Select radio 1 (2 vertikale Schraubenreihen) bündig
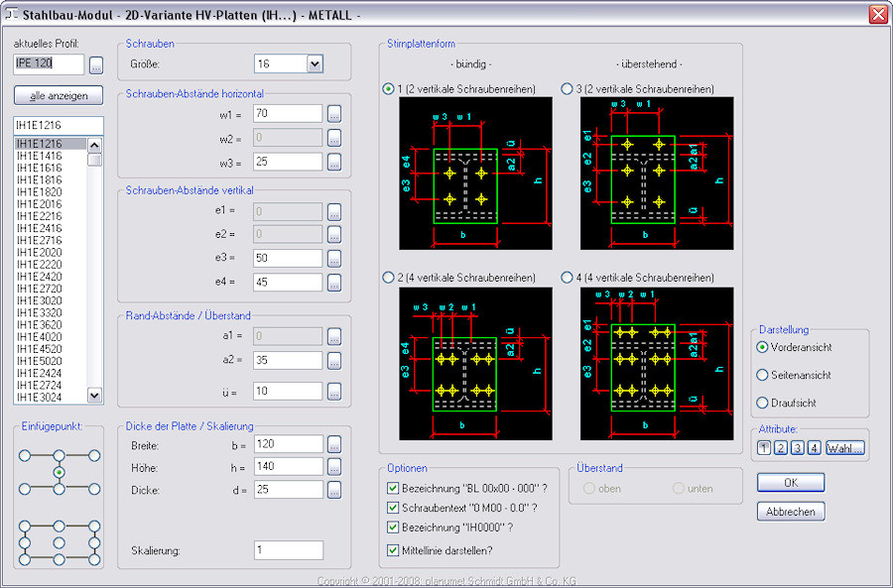This screenshot has height=588, width=893. pyautogui.click(x=389, y=89)
